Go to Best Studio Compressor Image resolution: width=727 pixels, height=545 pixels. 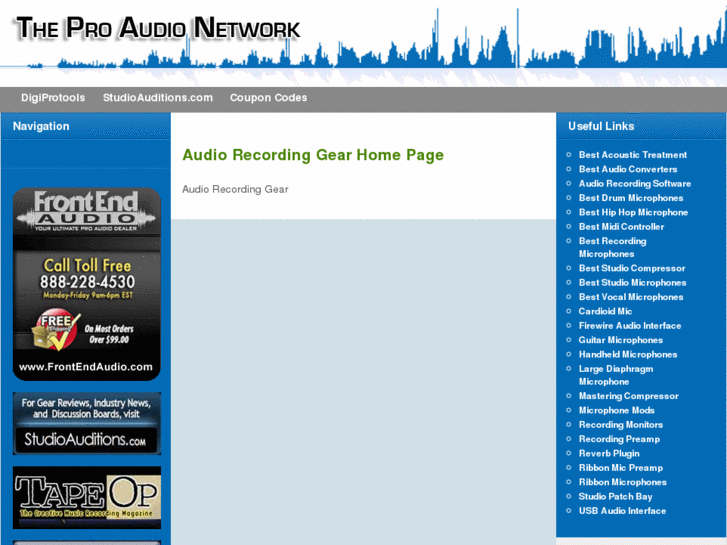pos(632,269)
